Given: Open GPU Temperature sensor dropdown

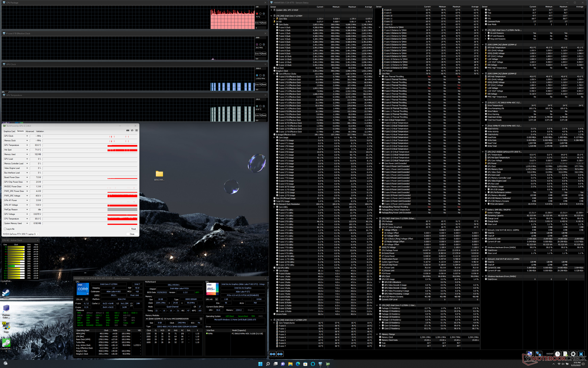Looking at the screenshot, I should coord(27,145).
